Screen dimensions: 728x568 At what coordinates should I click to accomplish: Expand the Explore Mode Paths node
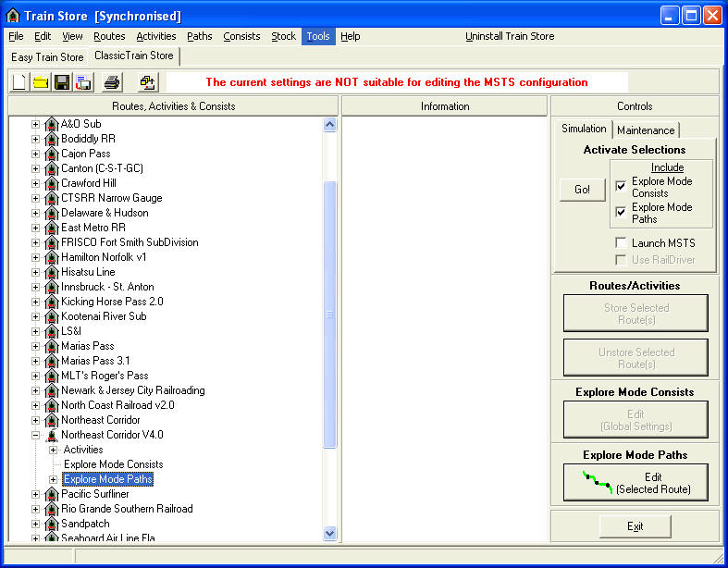(x=53, y=479)
